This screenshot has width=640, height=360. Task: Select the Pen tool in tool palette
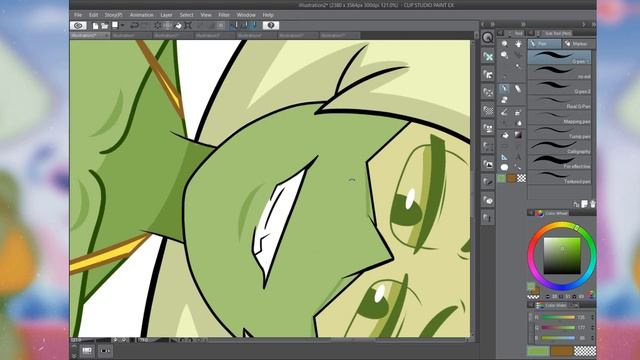[504, 89]
